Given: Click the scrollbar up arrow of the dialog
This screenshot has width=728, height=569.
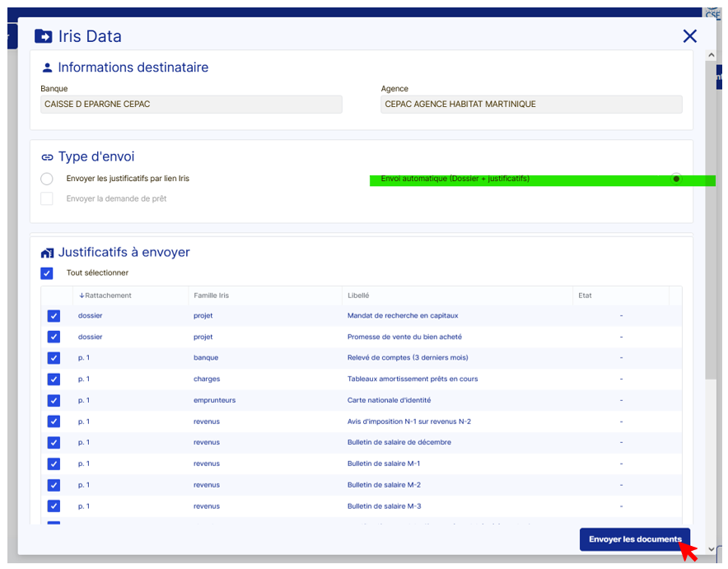Looking at the screenshot, I should pyautogui.click(x=711, y=54).
